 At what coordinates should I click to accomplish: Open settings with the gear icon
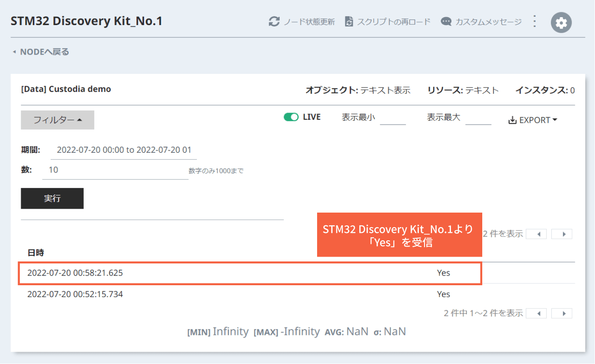point(561,22)
